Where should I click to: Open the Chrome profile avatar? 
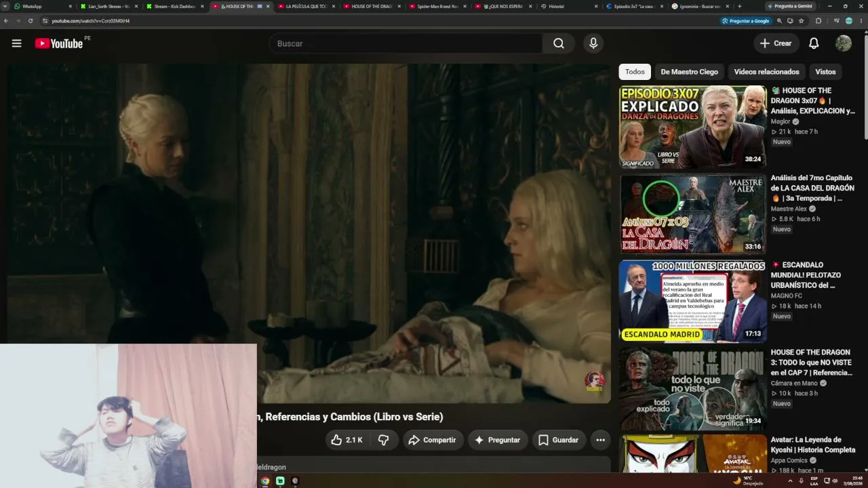pyautogui.click(x=849, y=21)
